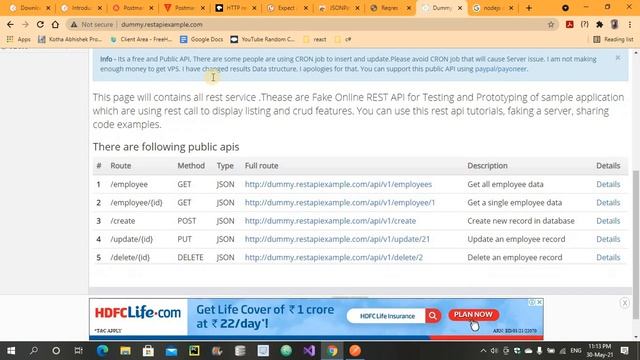This screenshot has width=640, height=360.
Task: Open the api/v1/update/21 full route link
Action: 337,239
